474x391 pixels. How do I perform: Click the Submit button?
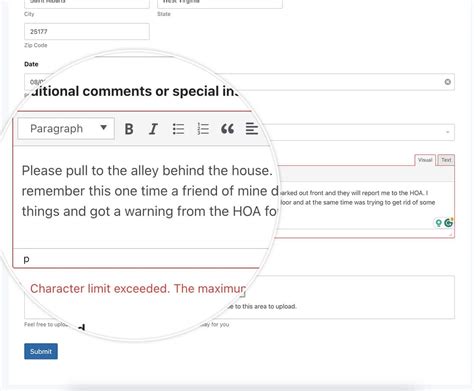click(41, 351)
